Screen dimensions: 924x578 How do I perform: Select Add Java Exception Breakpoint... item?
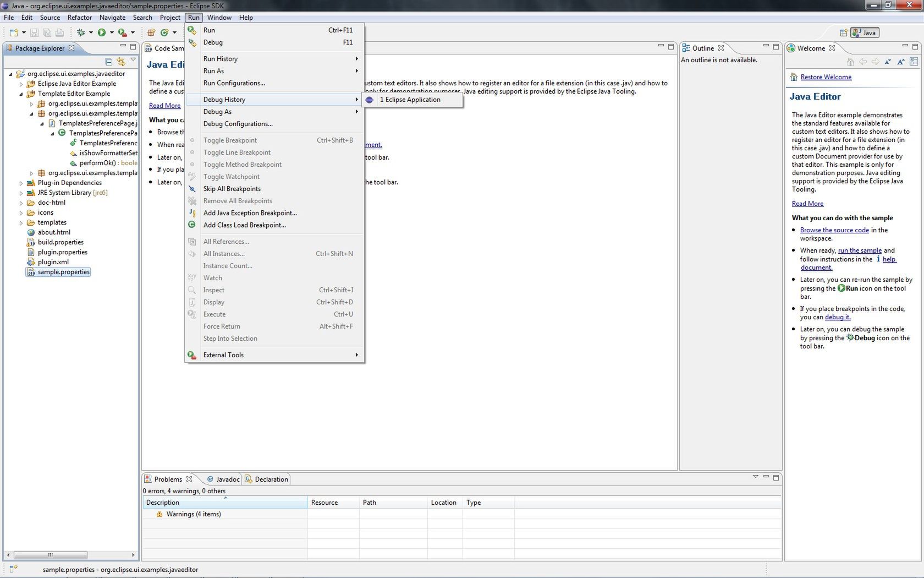click(x=274, y=213)
